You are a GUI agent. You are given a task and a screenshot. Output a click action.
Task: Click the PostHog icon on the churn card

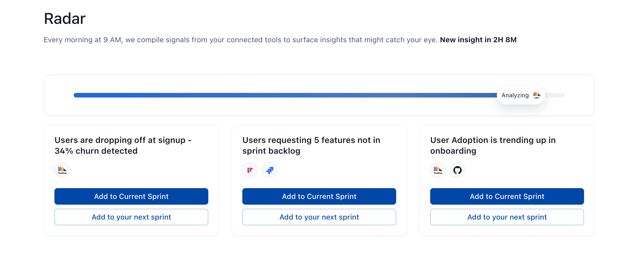click(x=62, y=170)
